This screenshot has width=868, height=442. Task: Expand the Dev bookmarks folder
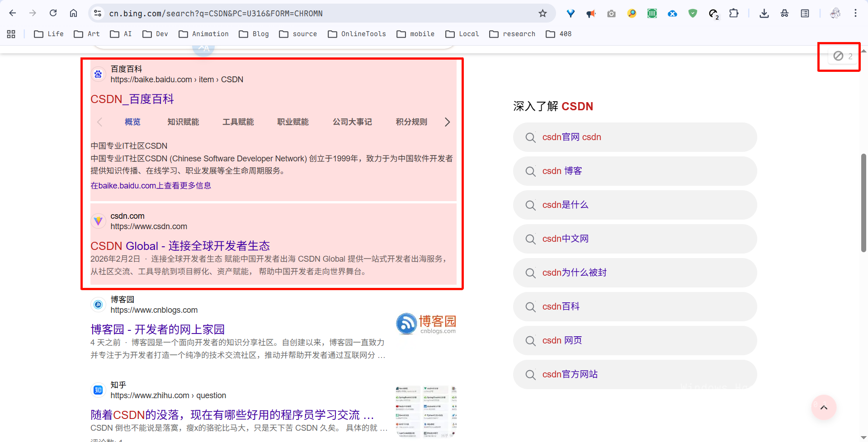[x=155, y=34]
